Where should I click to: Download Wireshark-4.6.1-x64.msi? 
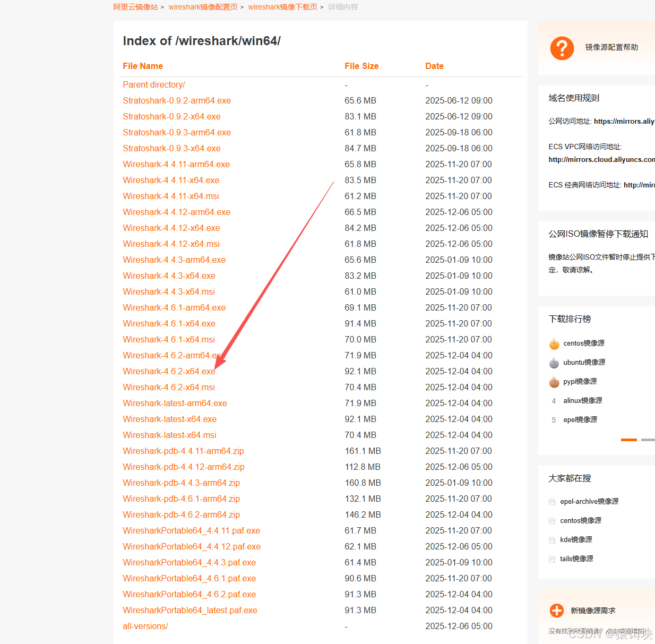point(169,339)
